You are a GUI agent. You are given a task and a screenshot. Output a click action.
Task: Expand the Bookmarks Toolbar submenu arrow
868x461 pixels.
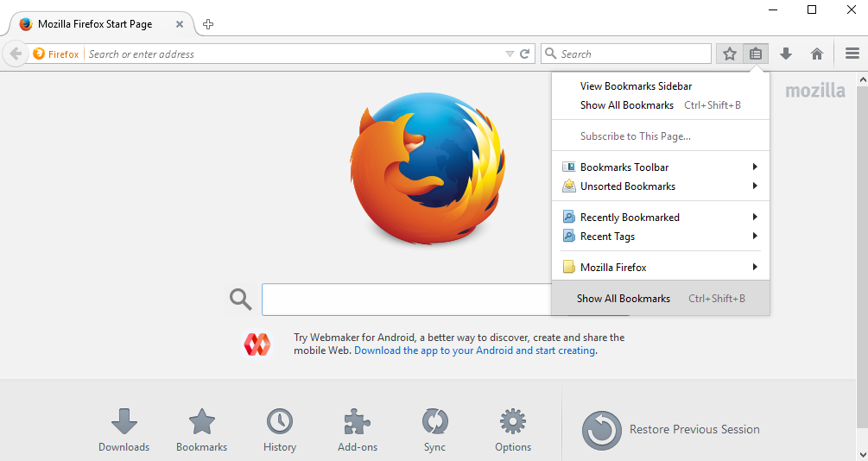click(755, 167)
